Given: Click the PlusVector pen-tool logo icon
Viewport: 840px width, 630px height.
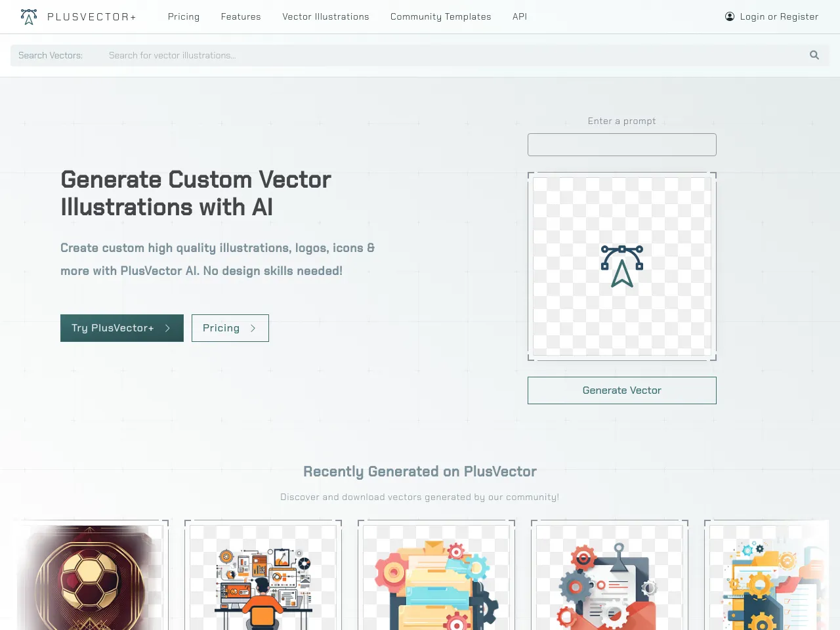Looking at the screenshot, I should tap(29, 17).
